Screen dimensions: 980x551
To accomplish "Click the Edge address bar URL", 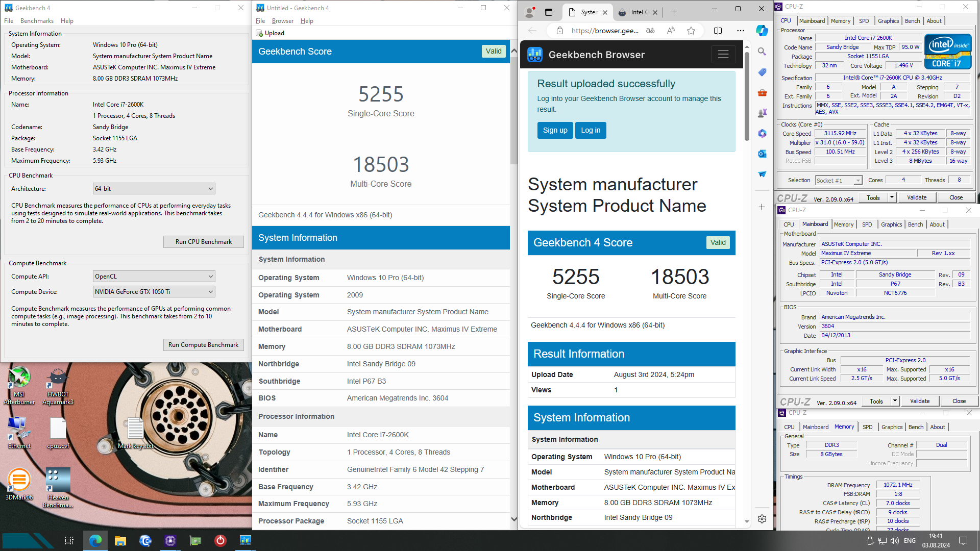I will point(605,31).
